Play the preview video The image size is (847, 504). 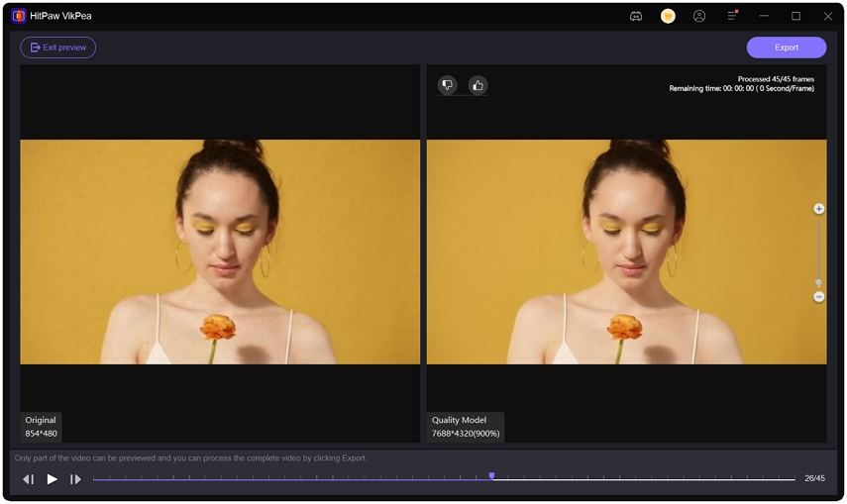click(52, 478)
